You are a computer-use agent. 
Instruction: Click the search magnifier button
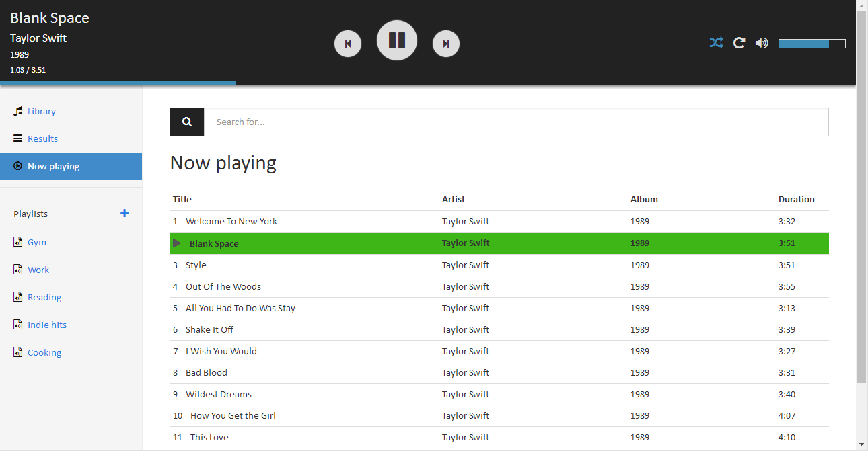coord(187,122)
